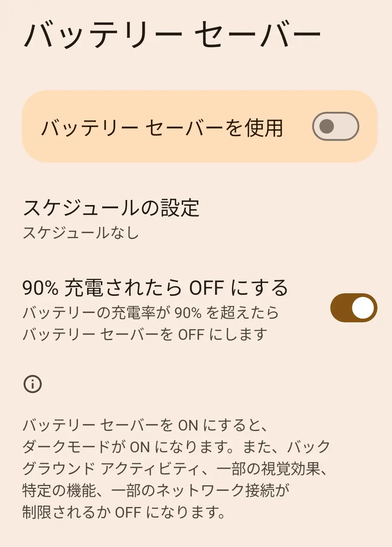Select the 90% 充電されたら OFF にする heading
The width and height of the screenshot is (392, 547).
tap(155, 288)
